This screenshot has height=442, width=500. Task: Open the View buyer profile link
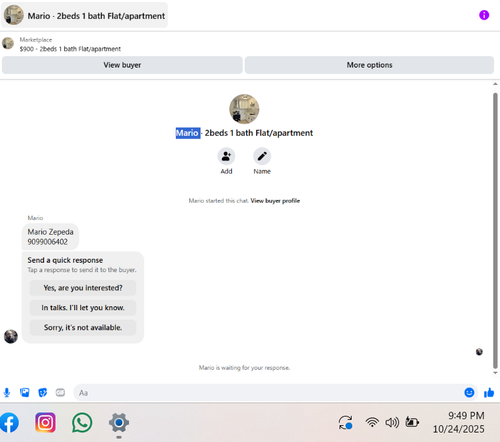coord(275,201)
